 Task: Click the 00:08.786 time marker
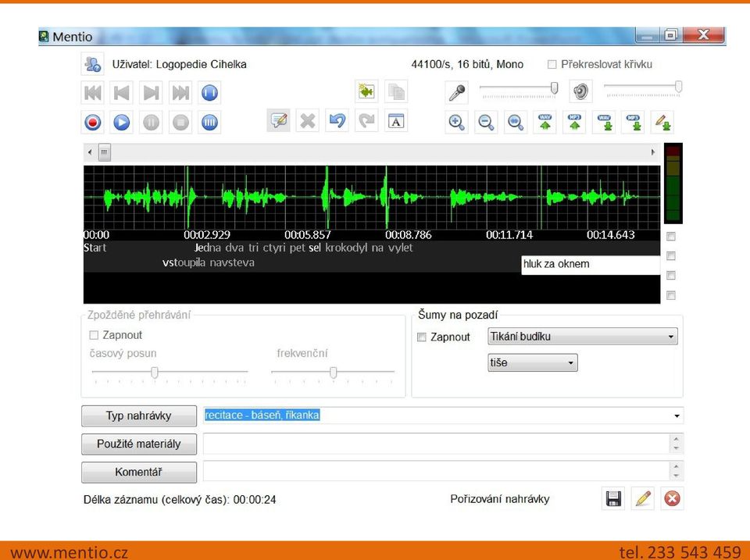point(408,235)
